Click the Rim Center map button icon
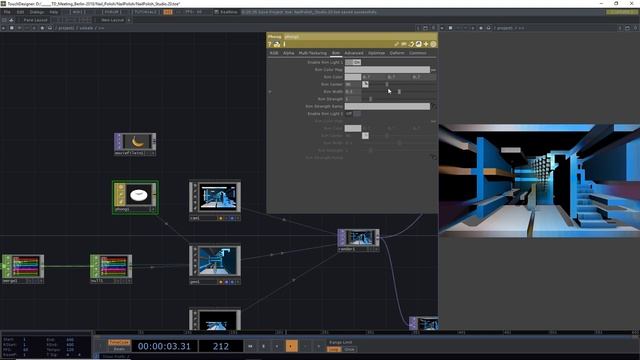This screenshot has height=360, width=640. click(x=365, y=84)
